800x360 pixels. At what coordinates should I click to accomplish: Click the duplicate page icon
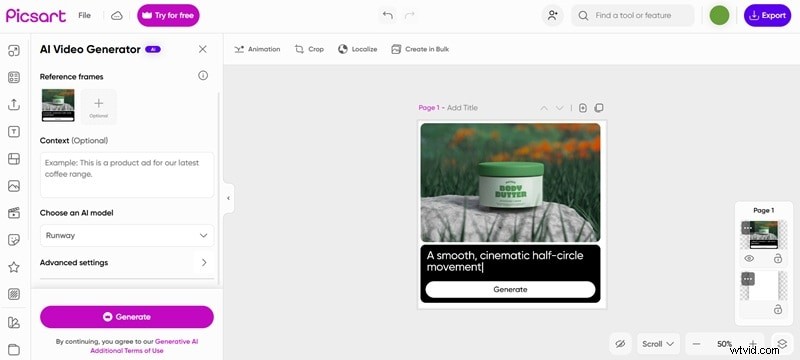coord(599,108)
